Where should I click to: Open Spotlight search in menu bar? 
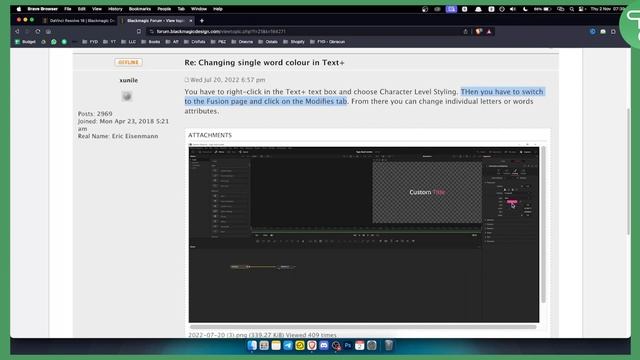click(x=572, y=9)
